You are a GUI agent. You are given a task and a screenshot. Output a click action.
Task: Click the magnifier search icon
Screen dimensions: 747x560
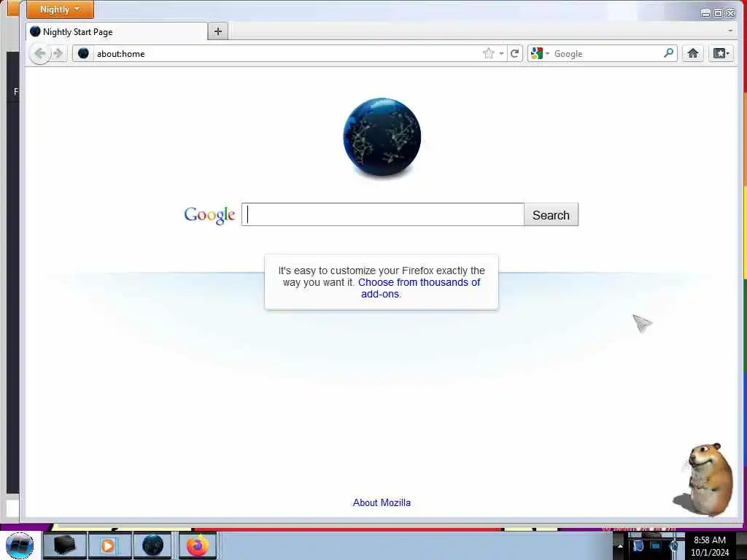(668, 52)
